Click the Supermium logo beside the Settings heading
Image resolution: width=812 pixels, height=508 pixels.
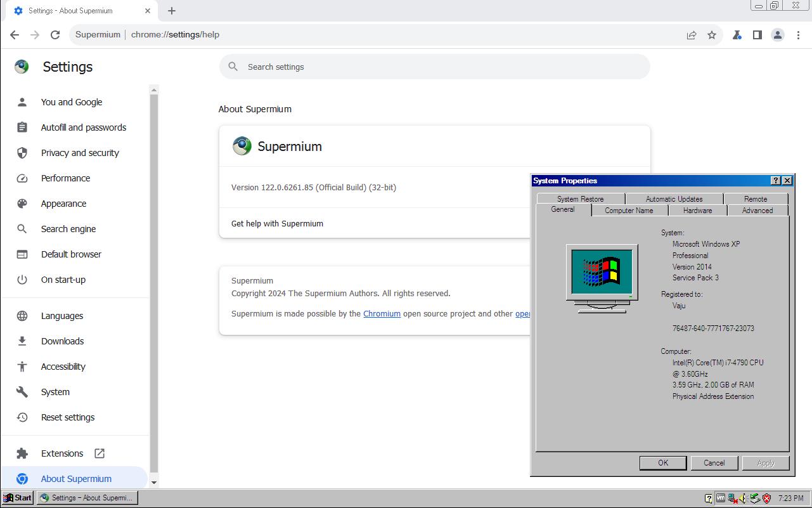[22, 67]
